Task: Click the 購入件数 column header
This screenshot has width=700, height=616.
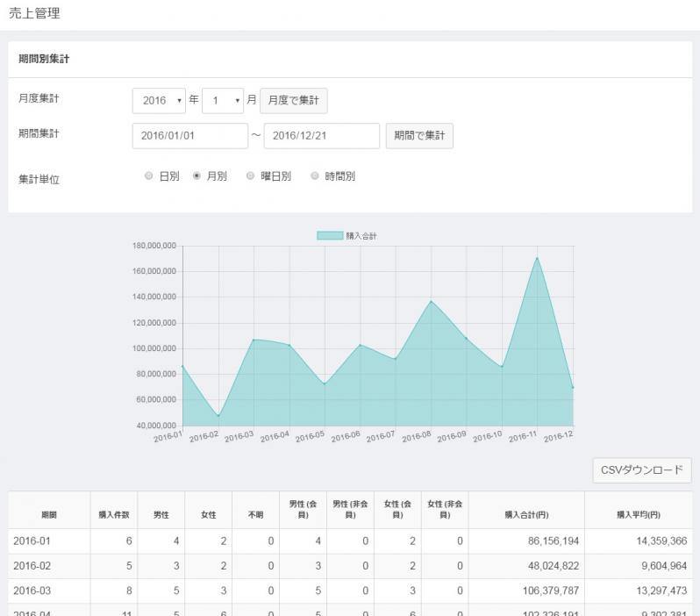Action: coord(114,513)
